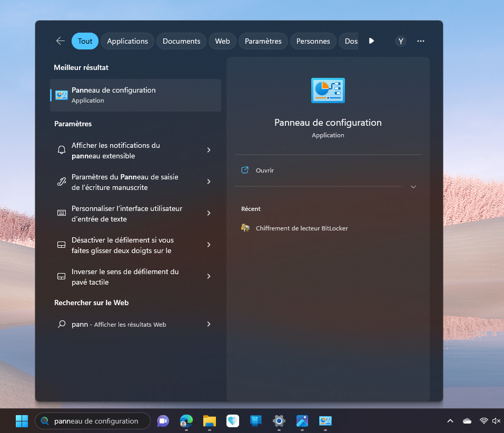The height and width of the screenshot is (433, 504).
Task: Open the Settings gear on the taskbar
Action: 279,421
